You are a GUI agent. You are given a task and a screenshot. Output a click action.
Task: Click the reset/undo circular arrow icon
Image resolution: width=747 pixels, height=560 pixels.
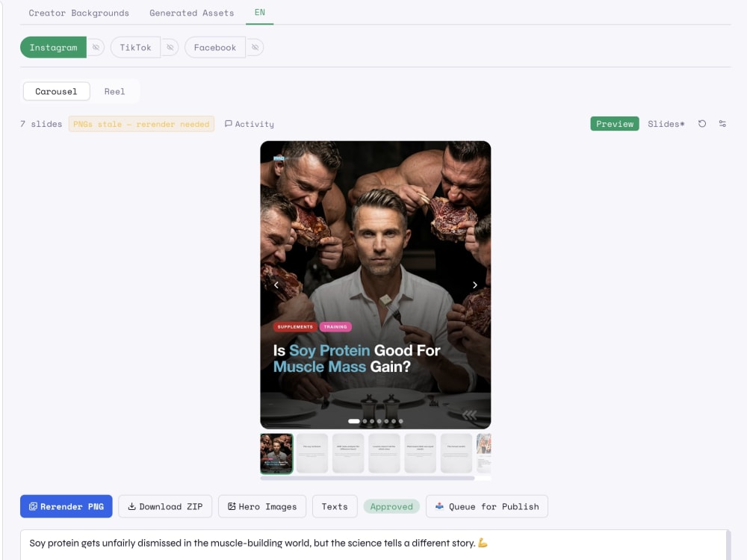point(702,124)
